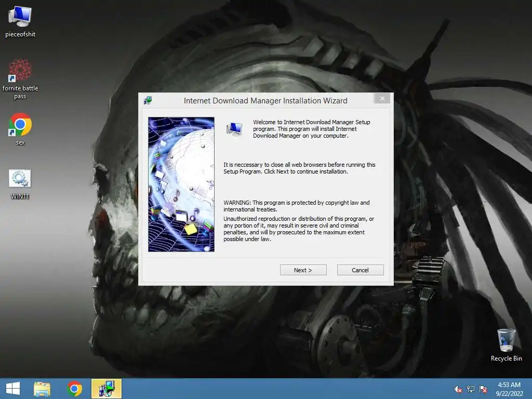The width and height of the screenshot is (532, 399).
Task: Open File Explorer from the taskbar
Action: (x=42, y=389)
